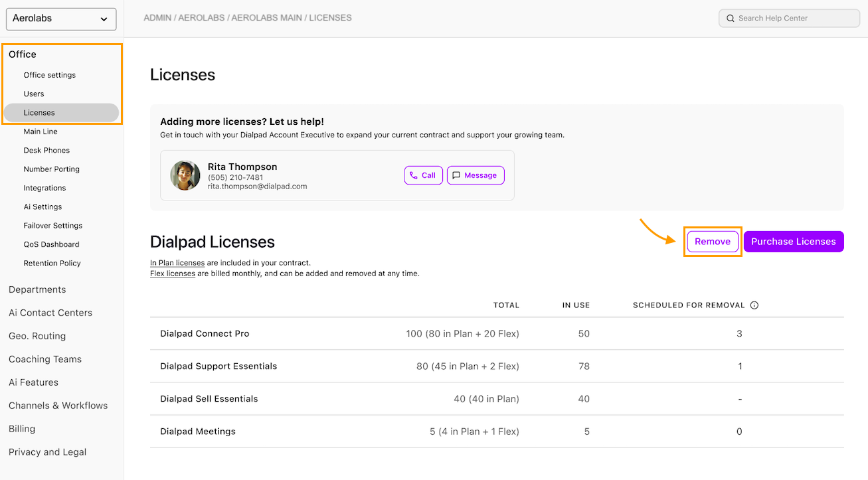The width and height of the screenshot is (868, 480).
Task: Click total '5 (4 in Plan + 1 Flex)'
Action: pos(475,432)
